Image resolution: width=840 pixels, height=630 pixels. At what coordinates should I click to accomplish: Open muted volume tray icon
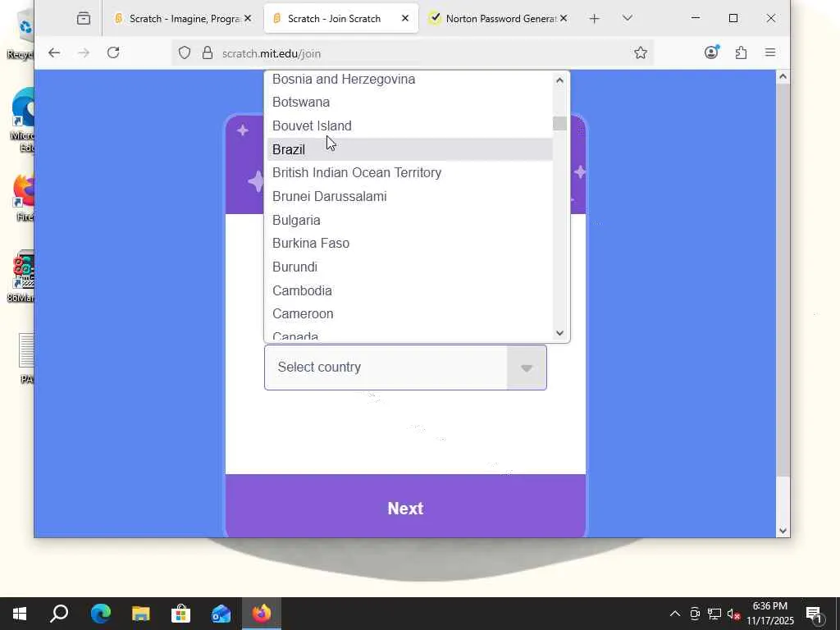733,614
